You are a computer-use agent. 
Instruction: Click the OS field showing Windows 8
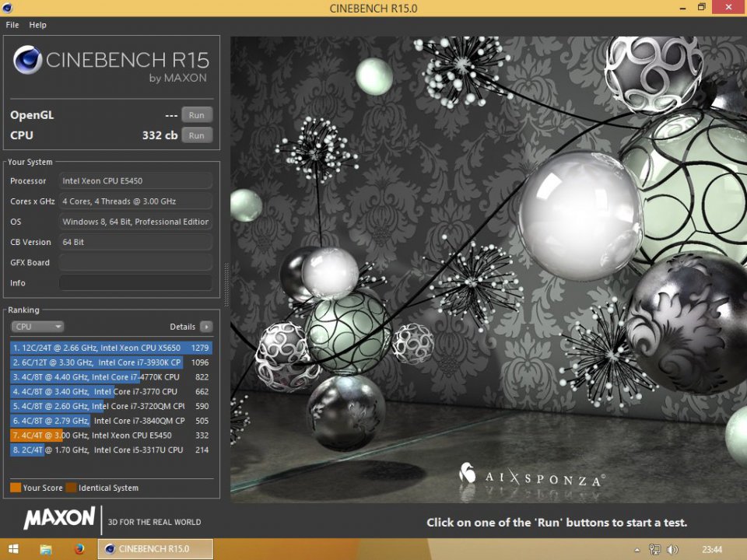tap(135, 222)
